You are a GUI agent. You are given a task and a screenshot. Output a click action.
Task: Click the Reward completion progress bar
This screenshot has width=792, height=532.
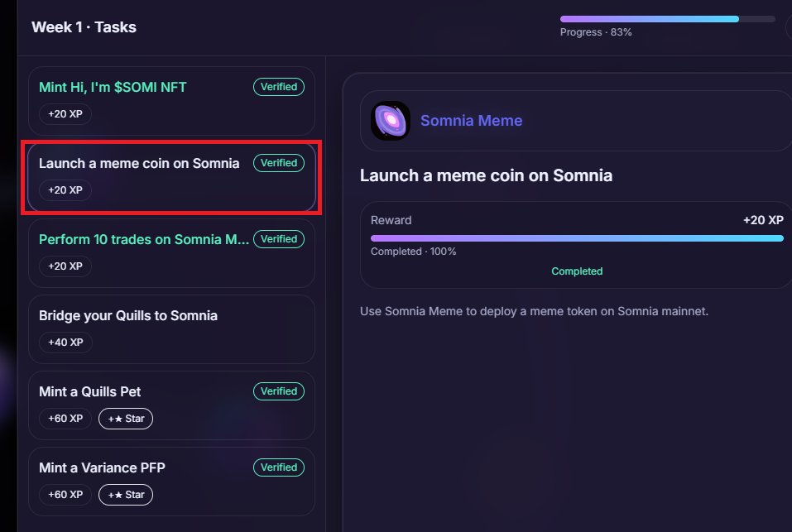click(577, 238)
